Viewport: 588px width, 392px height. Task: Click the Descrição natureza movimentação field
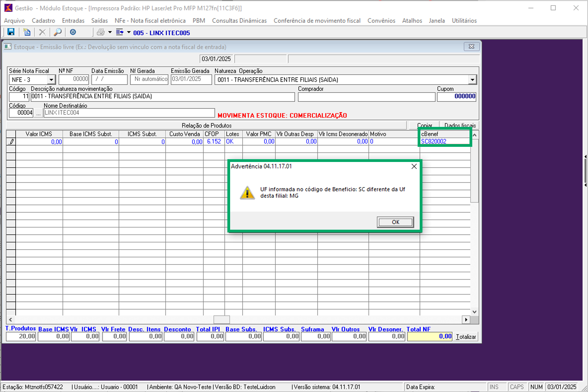coord(163,97)
